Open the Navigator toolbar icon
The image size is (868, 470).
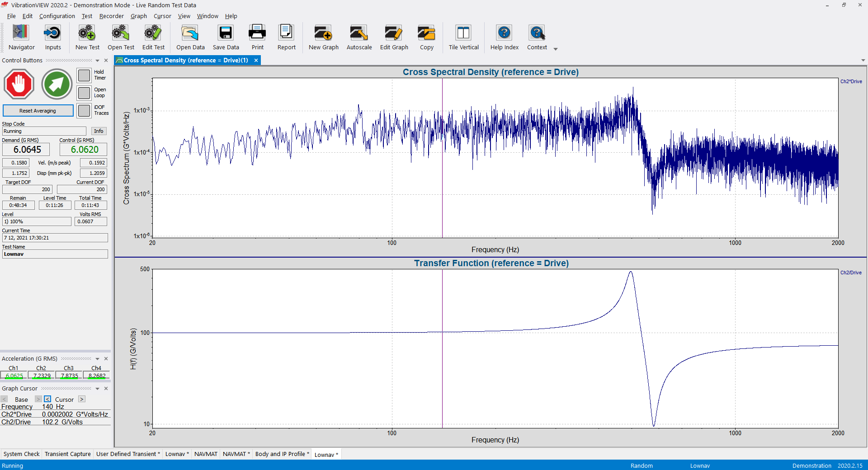coord(21,37)
